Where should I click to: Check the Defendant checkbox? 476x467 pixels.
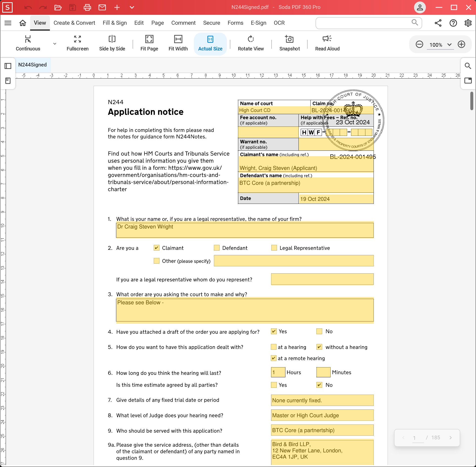click(217, 248)
